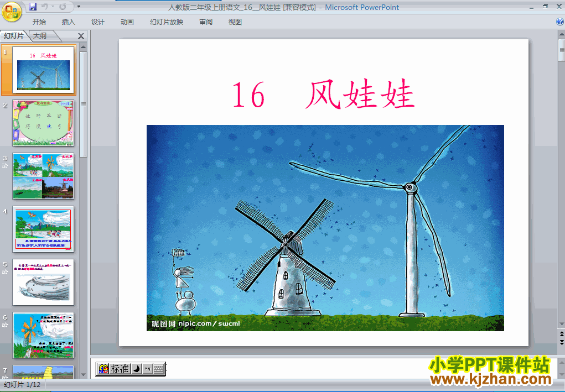The height and width of the screenshot is (392, 565).
Task: Open the 设计 ribbon tab
Action: tap(97, 22)
